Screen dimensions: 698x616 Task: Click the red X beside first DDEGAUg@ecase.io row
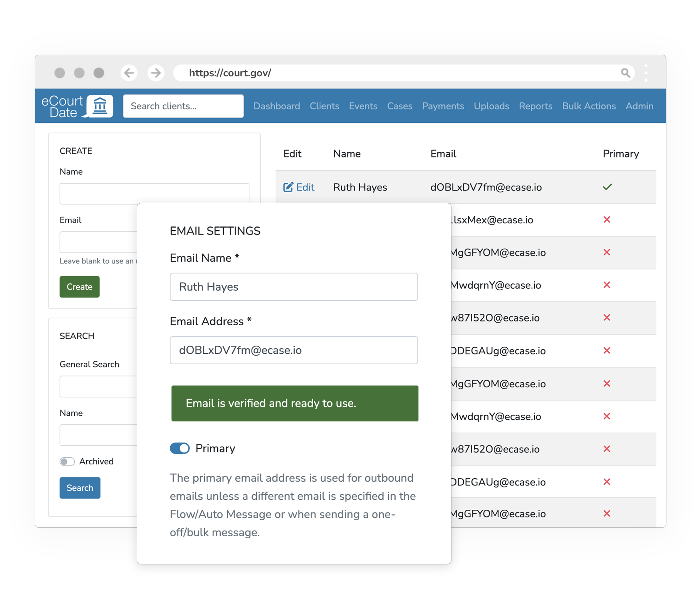point(607,351)
